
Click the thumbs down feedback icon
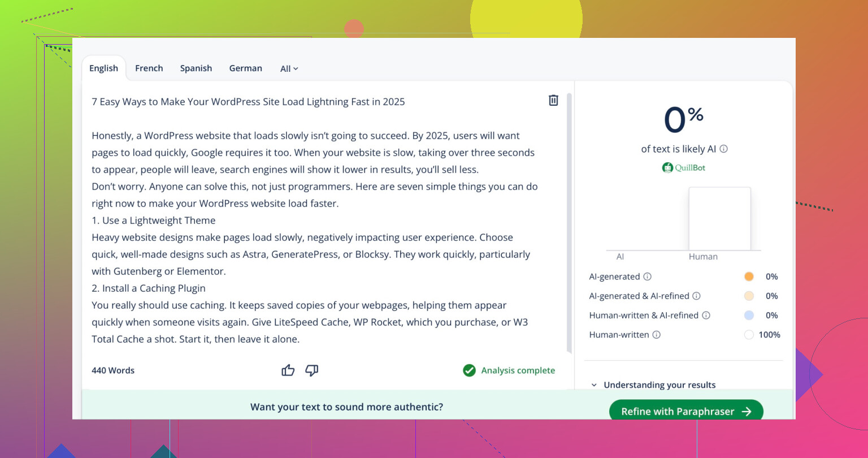[312, 370]
